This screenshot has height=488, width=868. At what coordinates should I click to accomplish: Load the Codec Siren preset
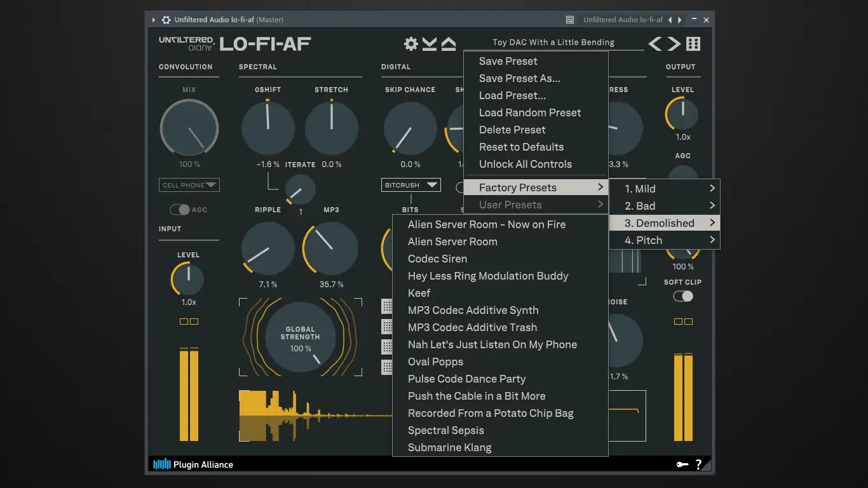pos(500,259)
